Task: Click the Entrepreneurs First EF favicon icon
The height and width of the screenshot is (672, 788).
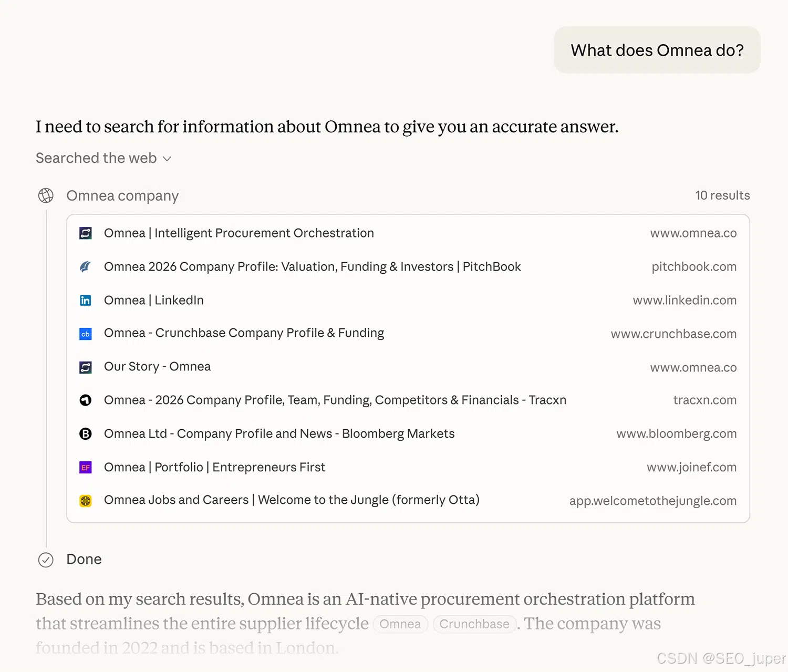Action: pyautogui.click(x=85, y=468)
